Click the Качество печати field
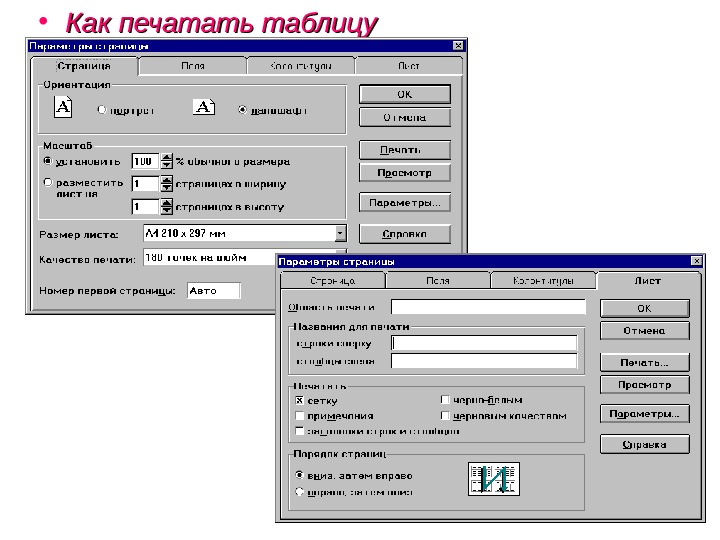Viewport: 720px width, 540px height. click(x=210, y=258)
